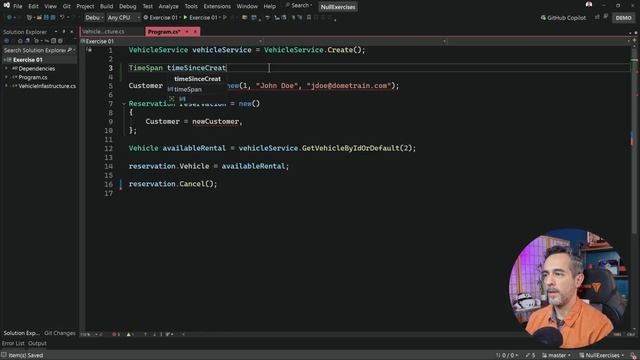
Task: Select Program.cs in Solution Explorer
Action: pos(33,77)
